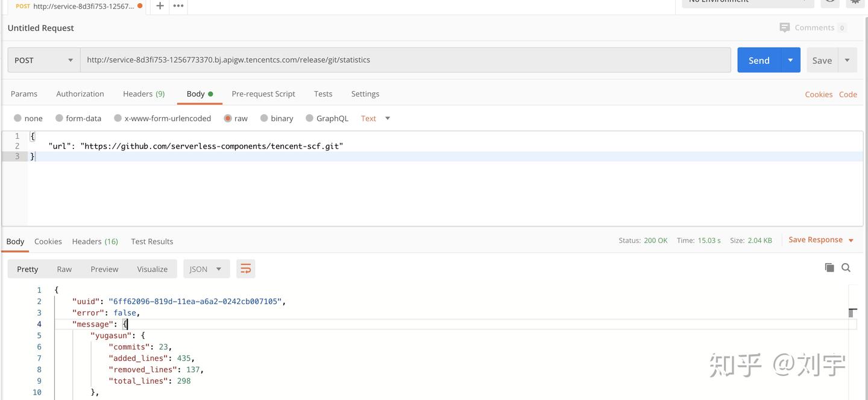Expand the Send button dropdown arrow
This screenshot has height=400, width=868.
point(790,60)
